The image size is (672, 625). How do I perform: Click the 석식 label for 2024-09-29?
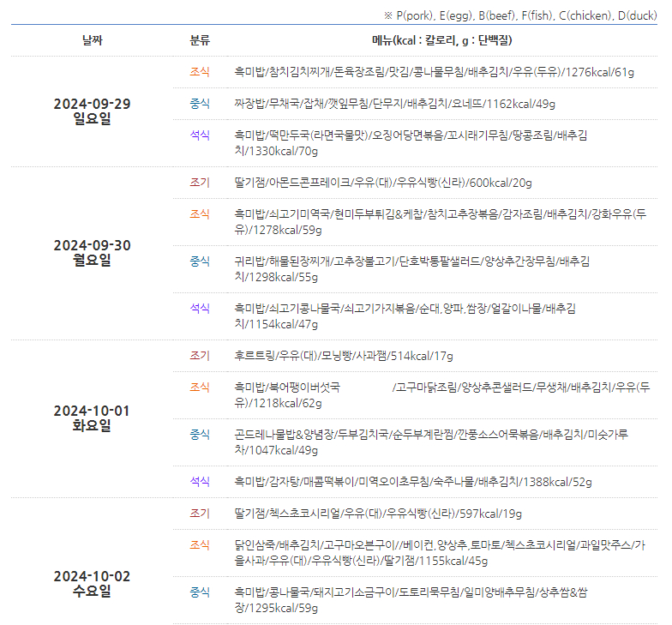tap(200, 135)
